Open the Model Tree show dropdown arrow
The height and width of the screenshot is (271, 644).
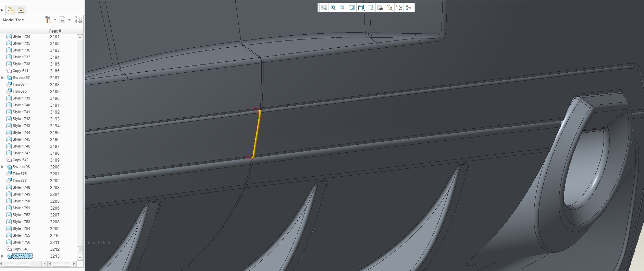pos(69,20)
